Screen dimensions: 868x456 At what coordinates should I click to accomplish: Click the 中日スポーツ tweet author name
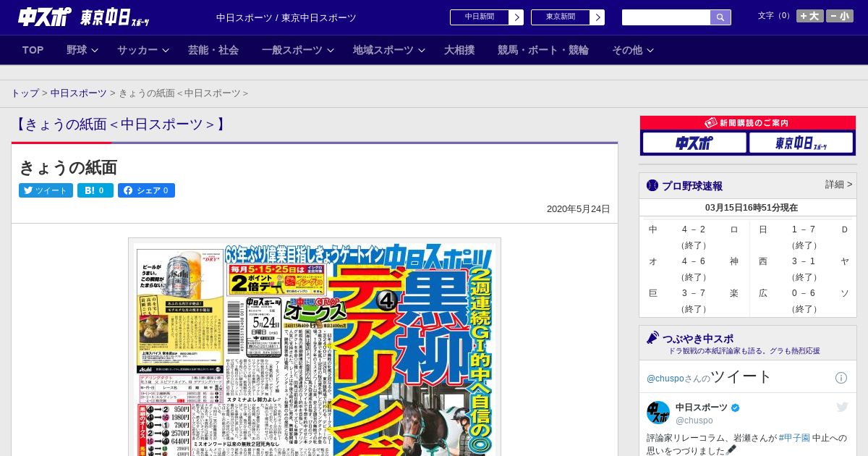coord(701,408)
